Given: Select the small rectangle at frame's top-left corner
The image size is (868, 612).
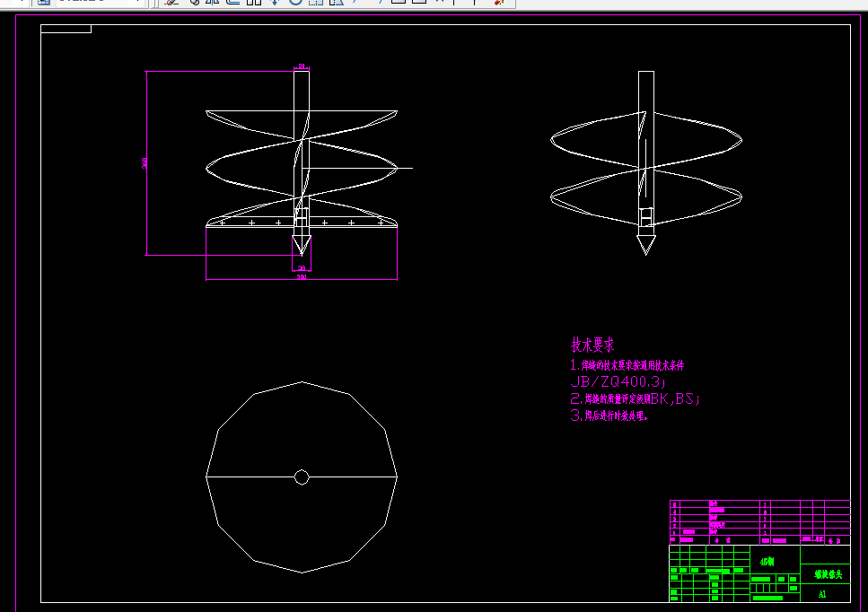Looking at the screenshot, I should click(66, 29).
